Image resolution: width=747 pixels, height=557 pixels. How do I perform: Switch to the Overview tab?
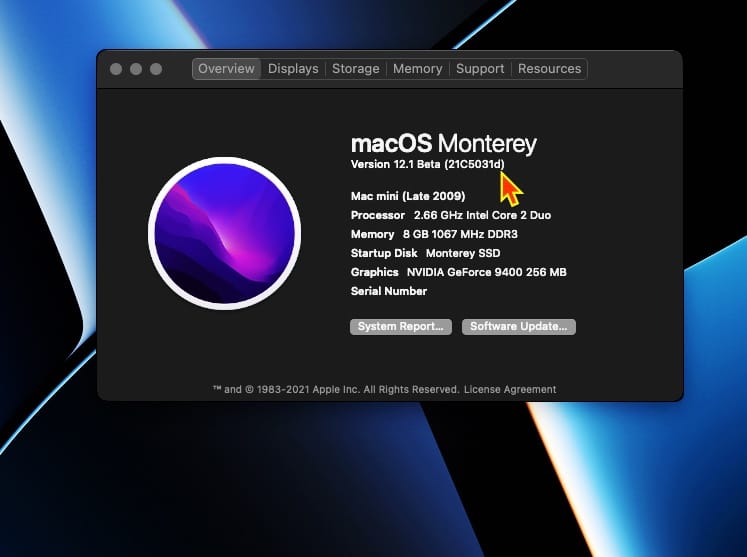tap(226, 69)
